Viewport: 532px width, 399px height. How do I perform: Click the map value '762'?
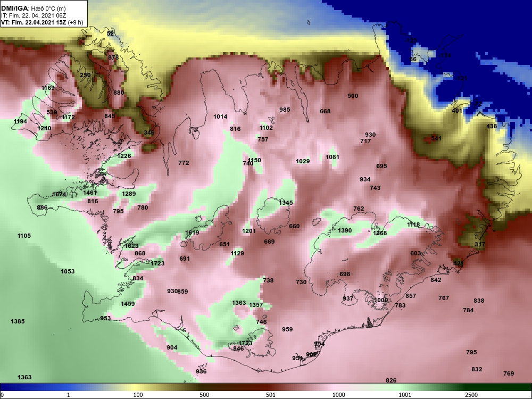click(x=359, y=209)
